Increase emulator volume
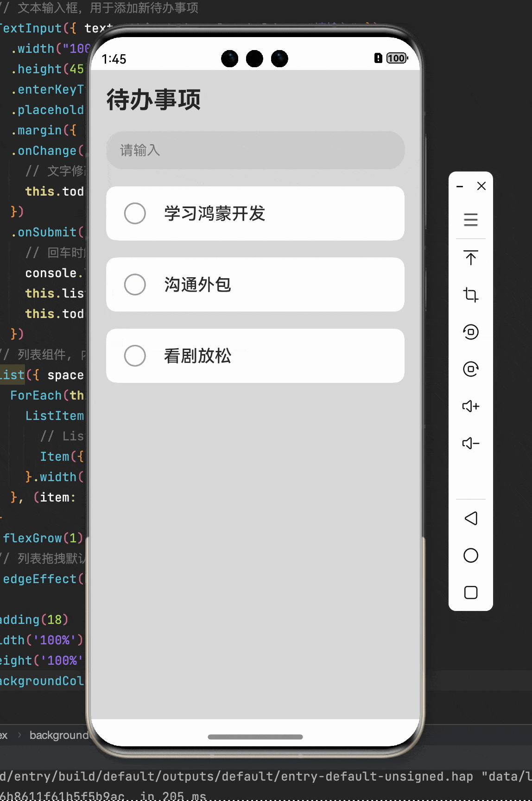Viewport: 532px width, 801px height. (x=471, y=406)
